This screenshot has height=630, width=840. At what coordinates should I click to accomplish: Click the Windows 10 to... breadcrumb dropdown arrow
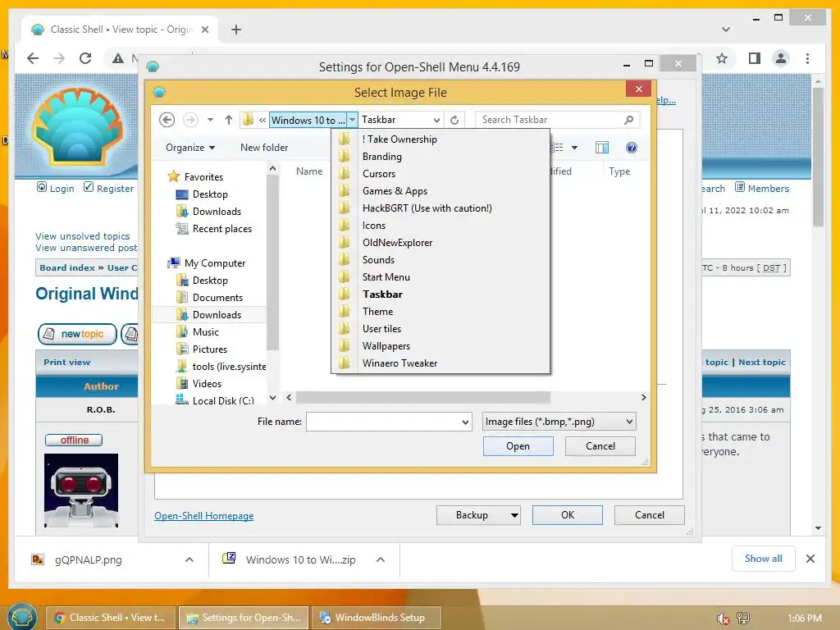coord(352,120)
